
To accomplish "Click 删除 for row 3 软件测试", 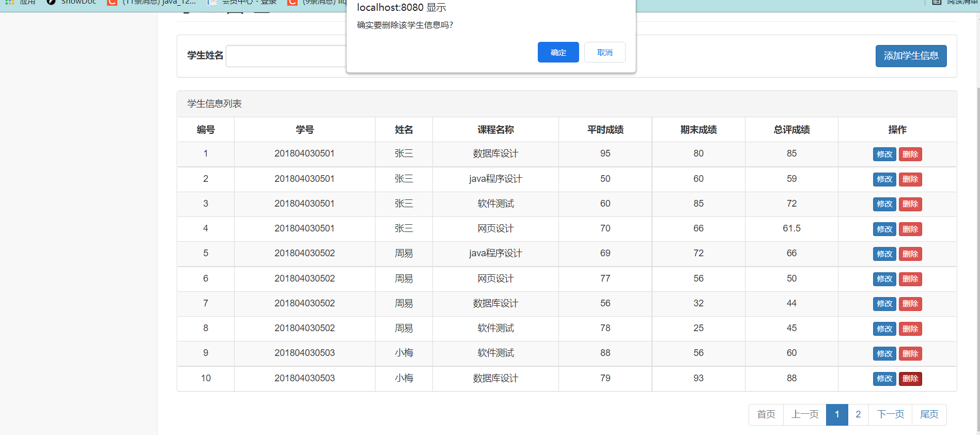I will [910, 204].
